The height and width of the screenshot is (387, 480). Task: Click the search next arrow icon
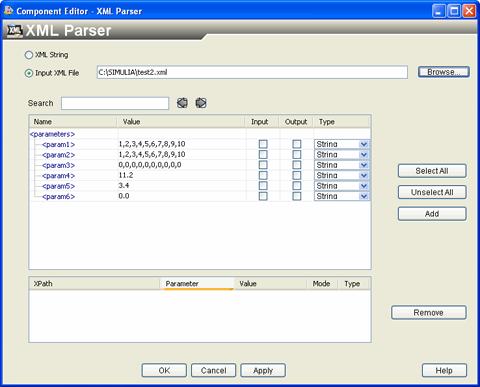(x=201, y=103)
